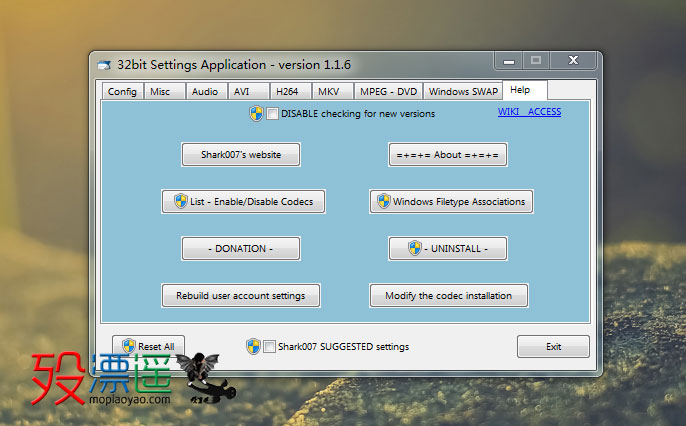Viewport: 686px width, 426px height.
Task: Click the Reset All button
Action: (148, 346)
